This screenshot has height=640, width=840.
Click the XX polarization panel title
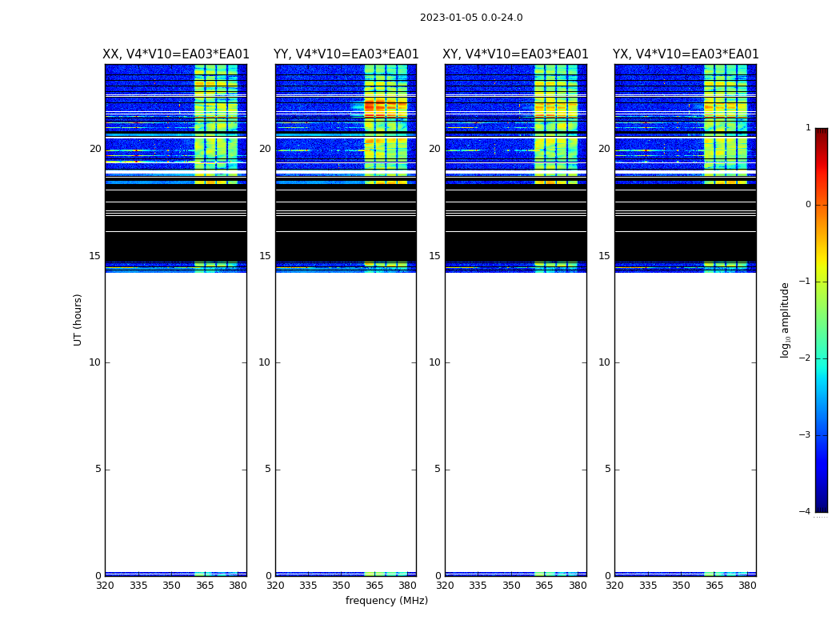[176, 54]
